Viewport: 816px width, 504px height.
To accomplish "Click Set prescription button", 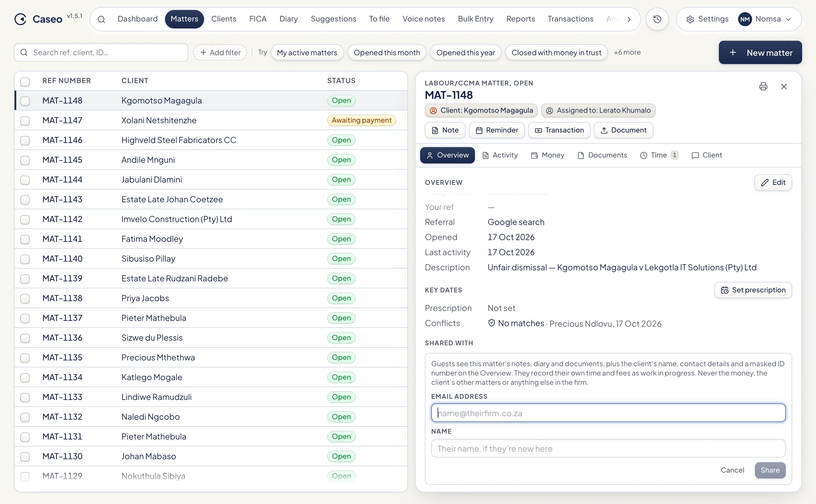I will tap(753, 290).
